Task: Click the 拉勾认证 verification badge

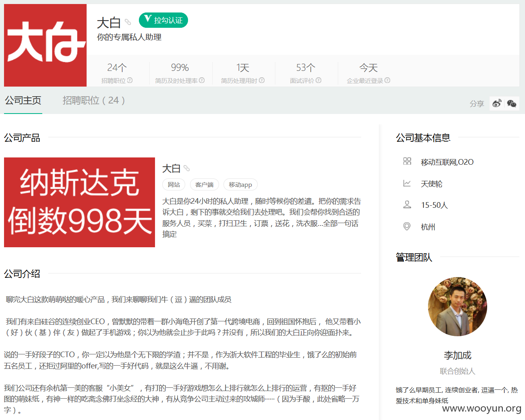Action: [163, 20]
